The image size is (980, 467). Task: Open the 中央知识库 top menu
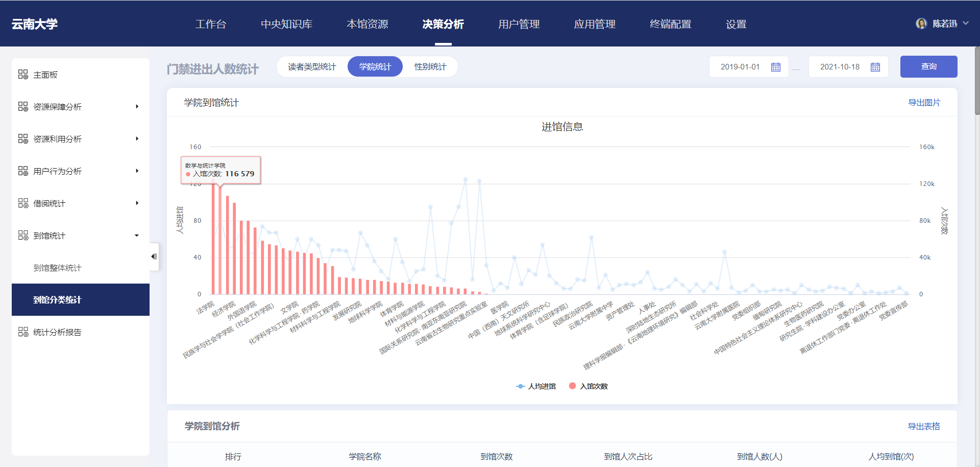click(x=286, y=24)
